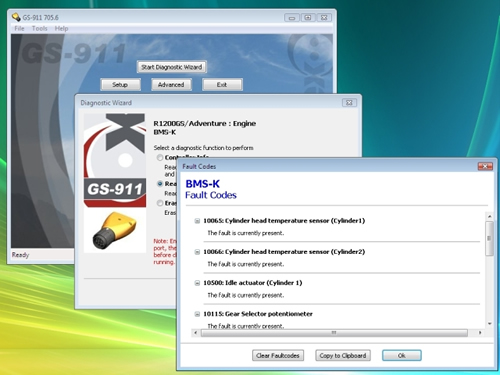Click the vertical scrollbar thumb in fault list
The image size is (500, 375).
click(x=489, y=238)
